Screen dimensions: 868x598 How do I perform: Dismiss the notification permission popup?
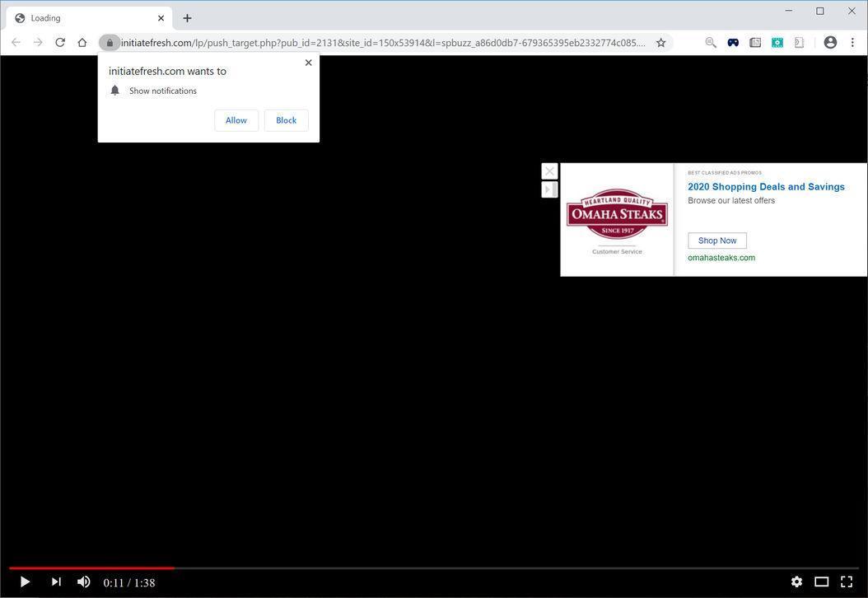click(x=308, y=63)
